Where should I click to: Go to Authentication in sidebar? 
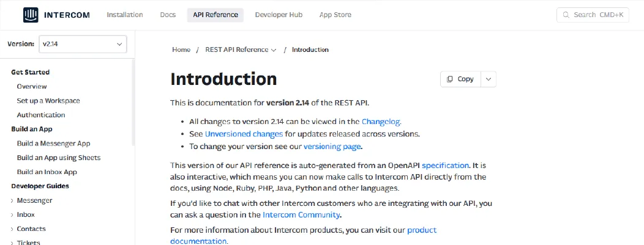(x=41, y=115)
